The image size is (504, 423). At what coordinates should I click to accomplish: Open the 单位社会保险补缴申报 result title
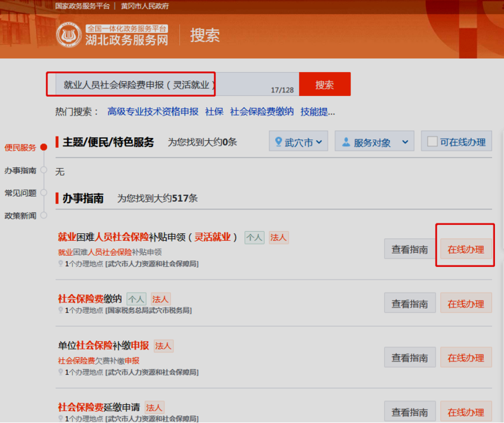(x=103, y=345)
